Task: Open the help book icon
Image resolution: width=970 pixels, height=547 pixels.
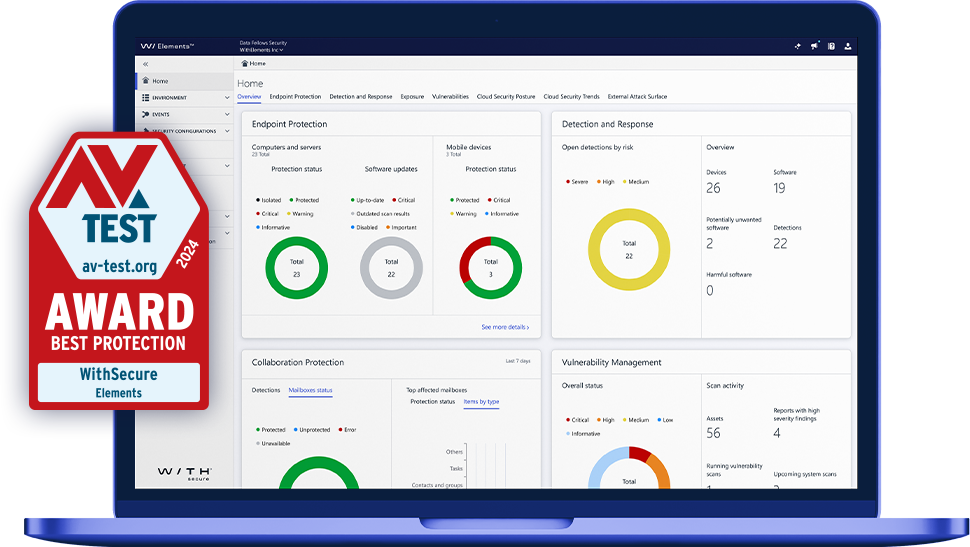Action: point(831,46)
